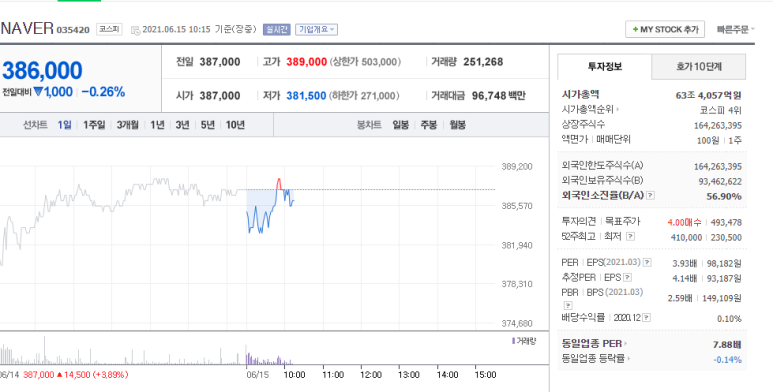Click the -0.26% change rate

(x=103, y=92)
